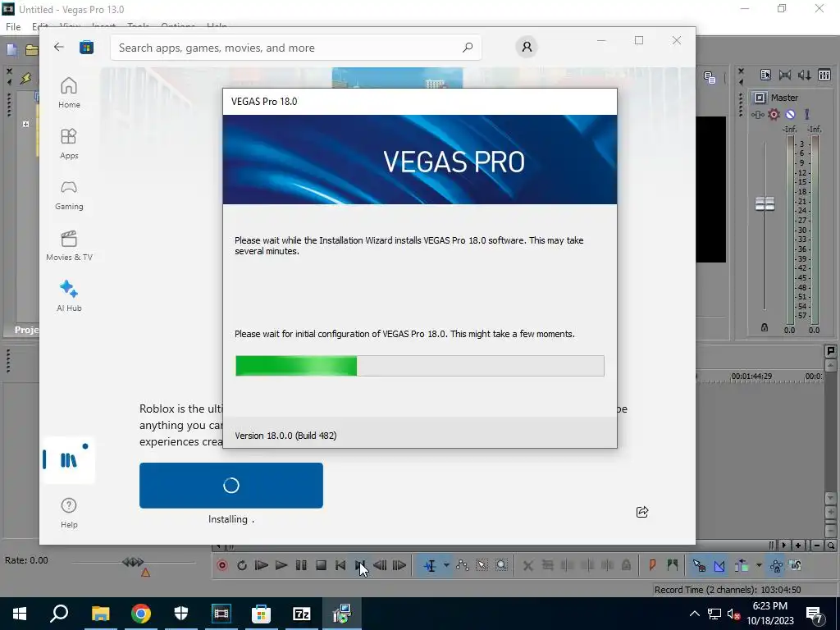Open Chrome from the taskbar
The image size is (840, 630).
141,614
